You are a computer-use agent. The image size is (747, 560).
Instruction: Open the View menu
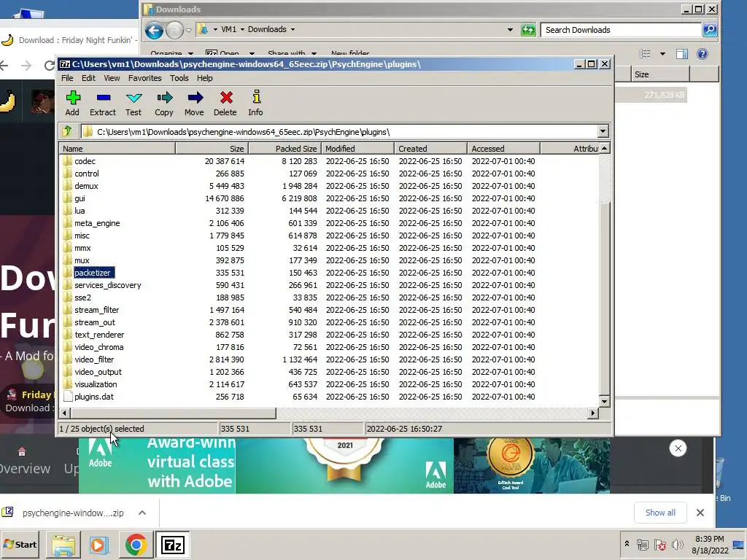(x=112, y=78)
